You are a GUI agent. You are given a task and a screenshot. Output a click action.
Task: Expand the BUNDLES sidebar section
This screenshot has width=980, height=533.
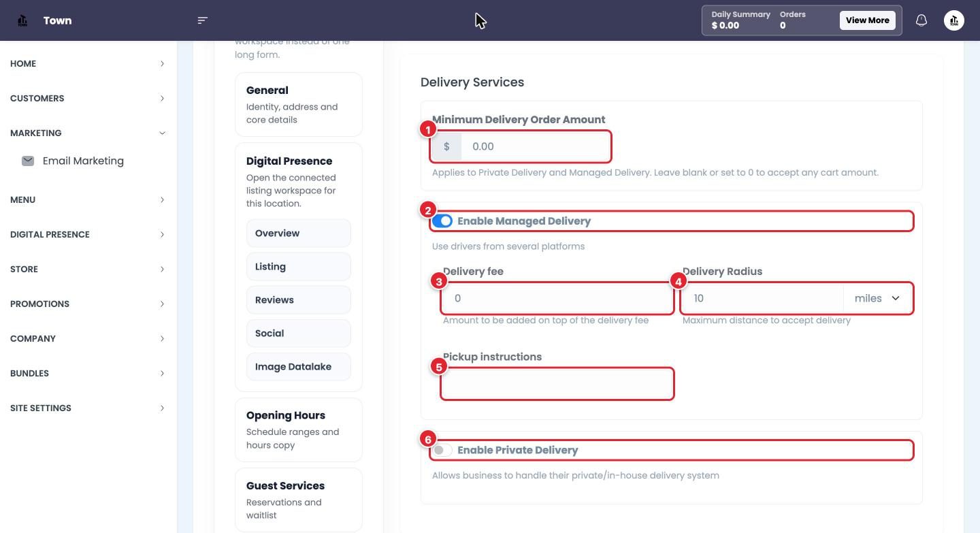[87, 373]
